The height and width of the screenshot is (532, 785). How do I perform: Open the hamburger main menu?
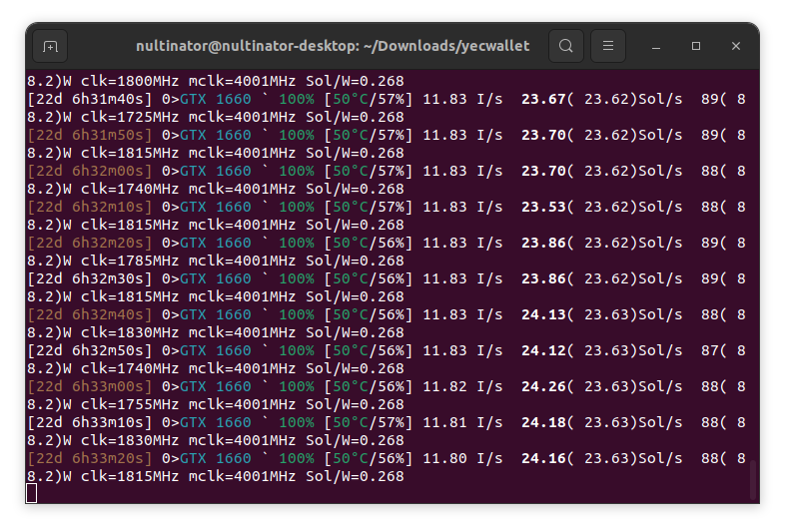(x=608, y=46)
